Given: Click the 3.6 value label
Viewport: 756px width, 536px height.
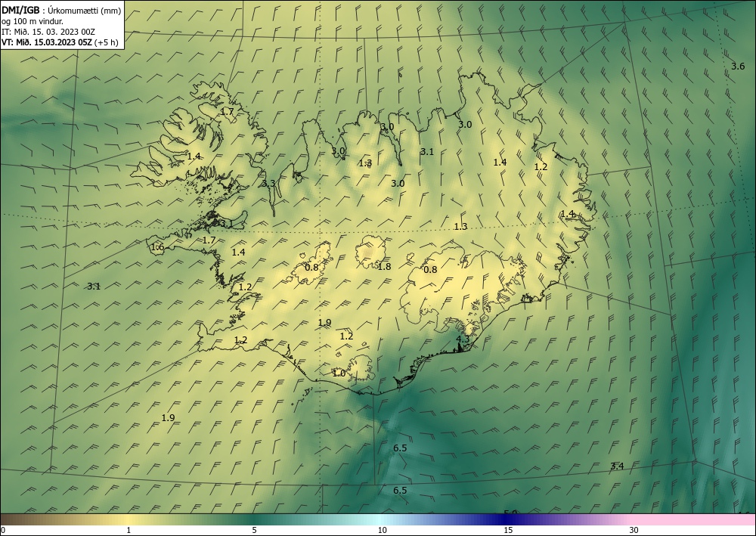Looking at the screenshot, I should click(738, 67).
